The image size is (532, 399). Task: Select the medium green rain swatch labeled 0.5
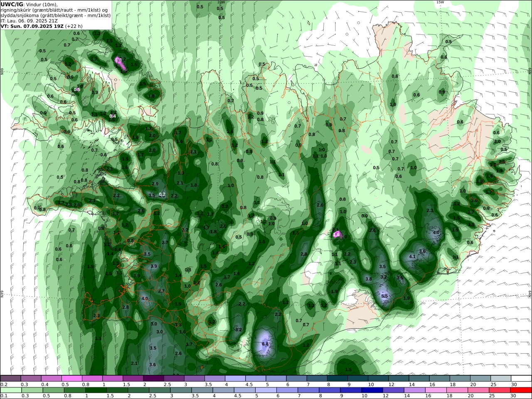click(53, 390)
